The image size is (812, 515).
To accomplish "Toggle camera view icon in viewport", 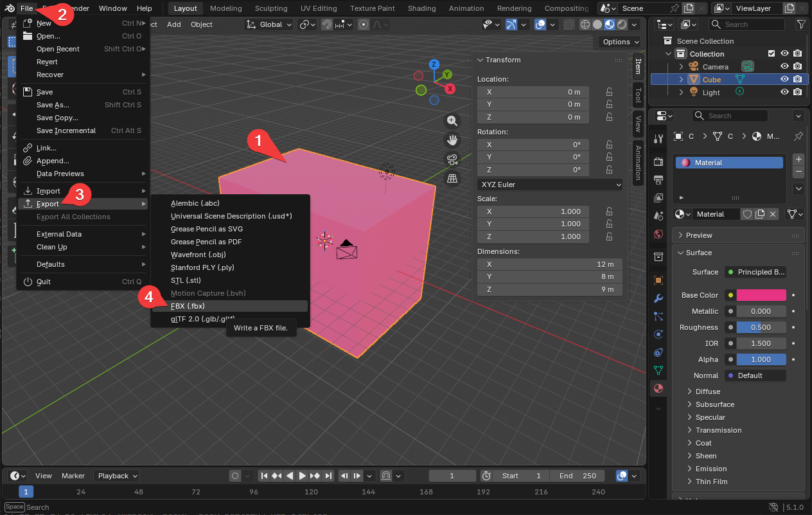I will [452, 159].
